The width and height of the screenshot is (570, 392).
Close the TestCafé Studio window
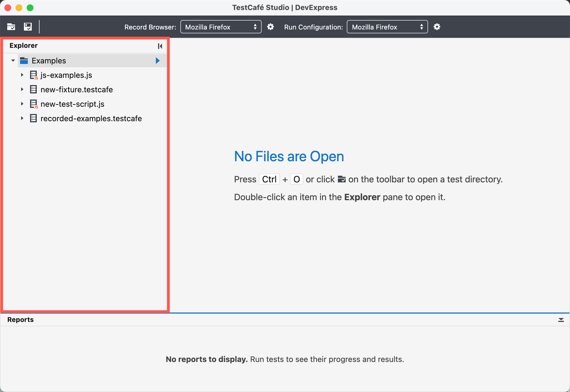(x=8, y=8)
